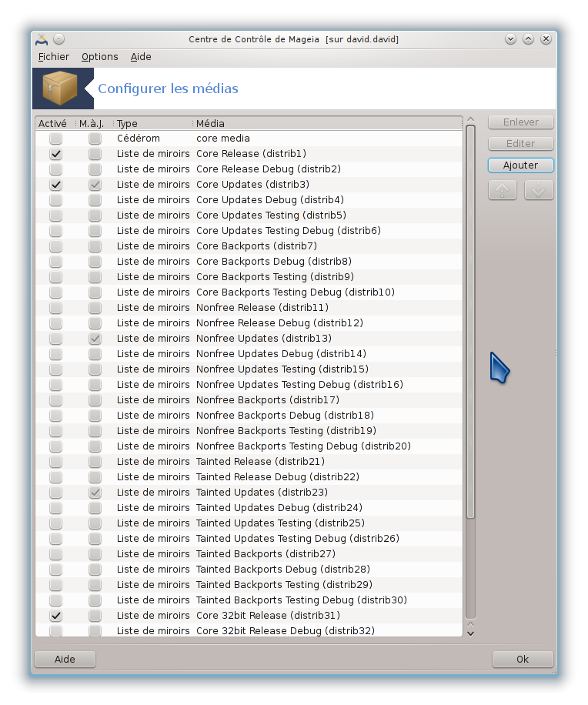Close the Centre de Contrôle de Mageia window
This screenshot has width=588, height=705.
point(546,39)
